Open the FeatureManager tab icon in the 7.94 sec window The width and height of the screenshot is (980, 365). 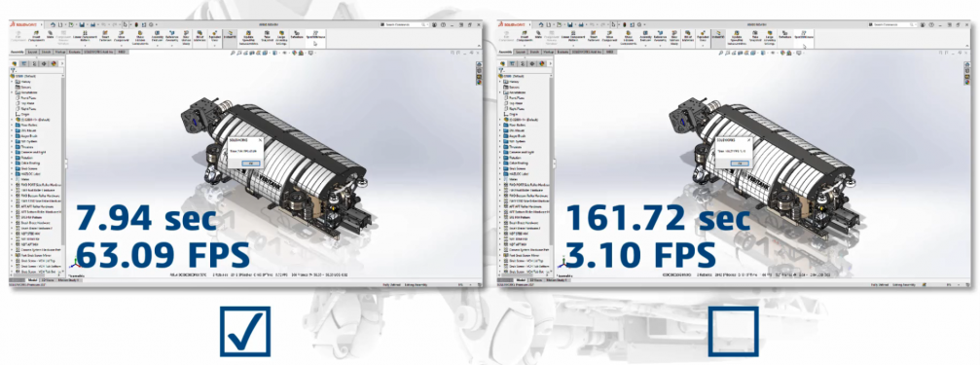[x=15, y=63]
